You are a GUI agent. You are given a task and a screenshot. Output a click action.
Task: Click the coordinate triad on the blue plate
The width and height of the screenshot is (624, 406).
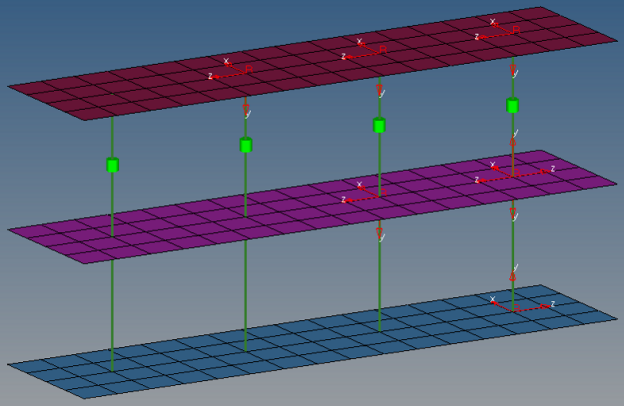click(x=514, y=307)
